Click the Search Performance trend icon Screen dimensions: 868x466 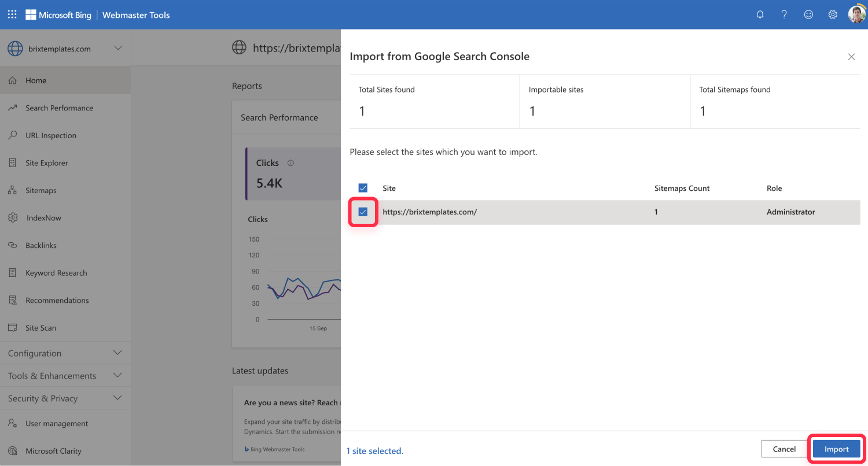tap(13, 108)
